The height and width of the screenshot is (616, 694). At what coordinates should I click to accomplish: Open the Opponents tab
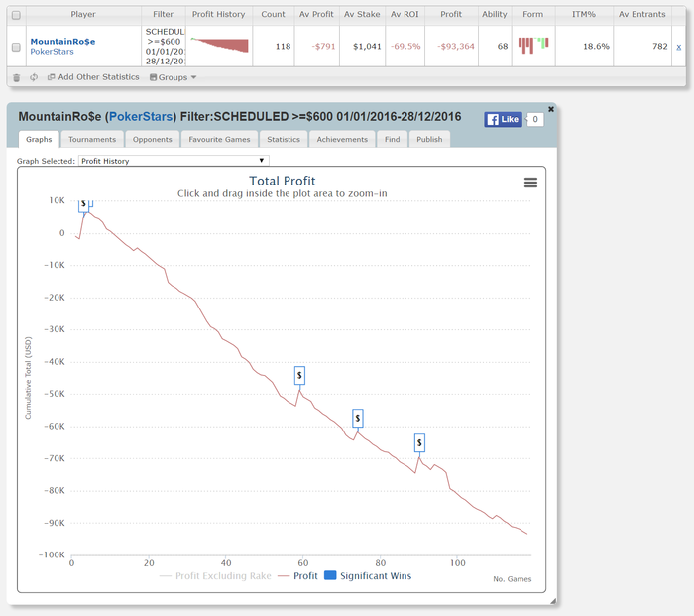pyautogui.click(x=153, y=139)
